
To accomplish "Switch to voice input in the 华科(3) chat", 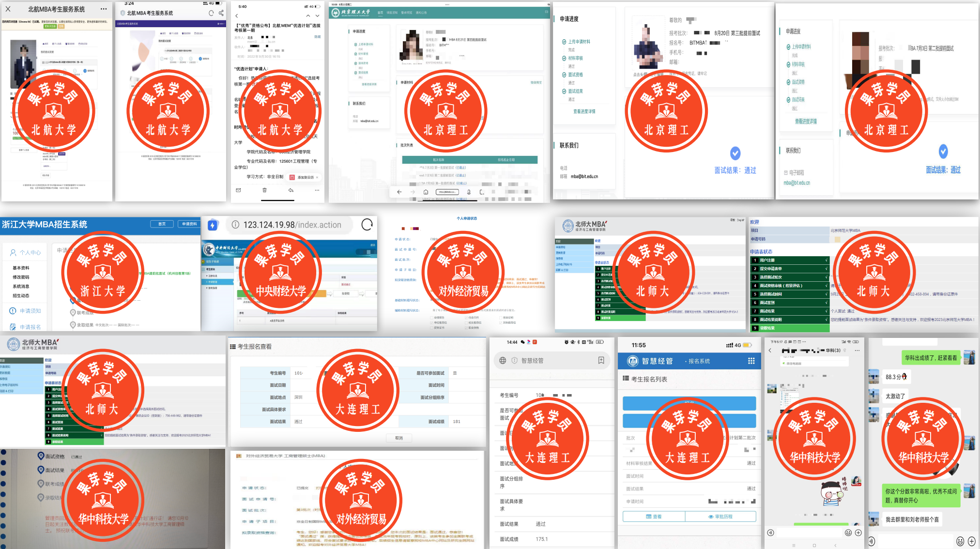I will (x=770, y=533).
